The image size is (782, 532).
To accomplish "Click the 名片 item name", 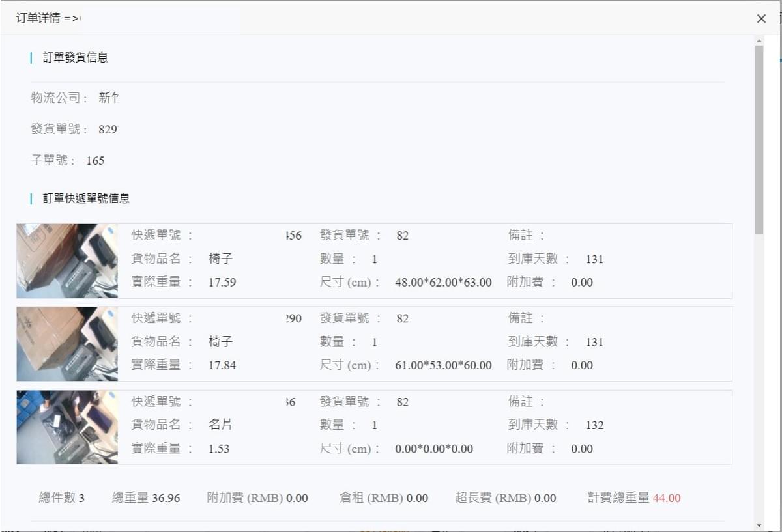I will pyautogui.click(x=220, y=425).
